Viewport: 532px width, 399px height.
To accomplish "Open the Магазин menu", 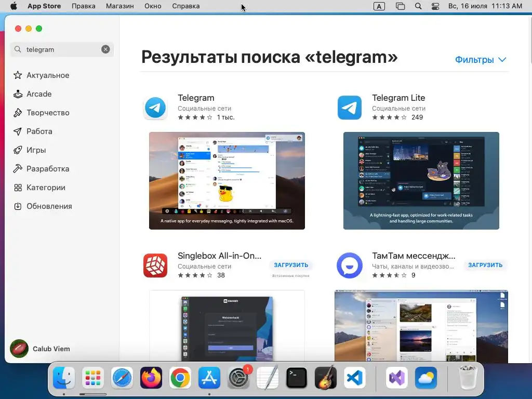I will [120, 6].
